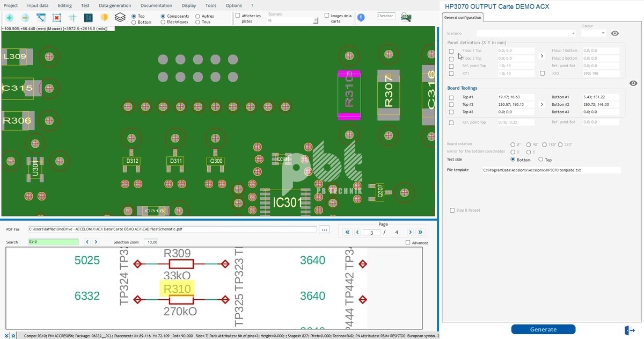Toggle the crosshair cursor icon
644x339 pixels.
click(72, 18)
